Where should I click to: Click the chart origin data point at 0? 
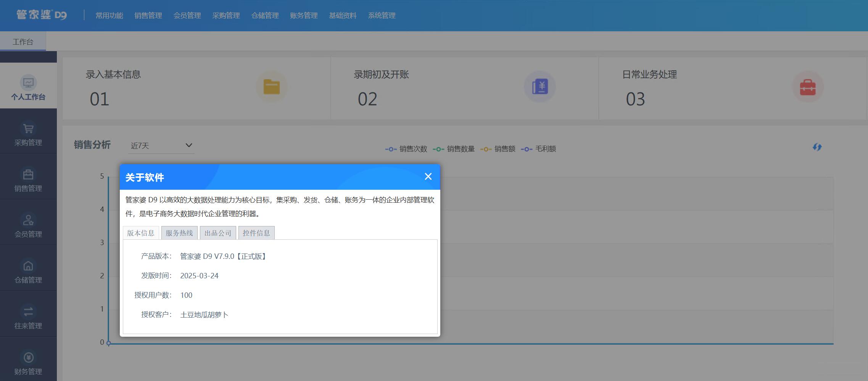point(109,343)
